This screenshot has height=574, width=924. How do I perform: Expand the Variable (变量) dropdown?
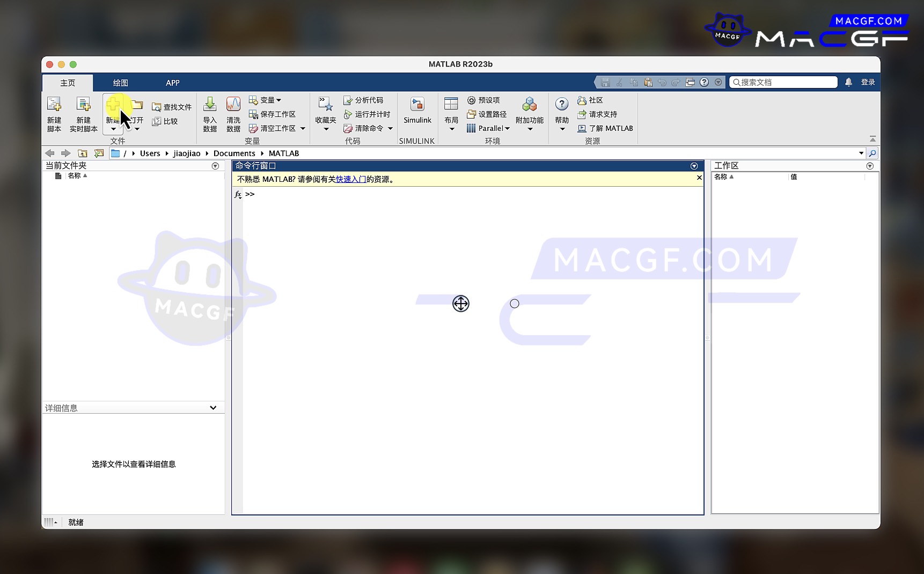(x=278, y=100)
